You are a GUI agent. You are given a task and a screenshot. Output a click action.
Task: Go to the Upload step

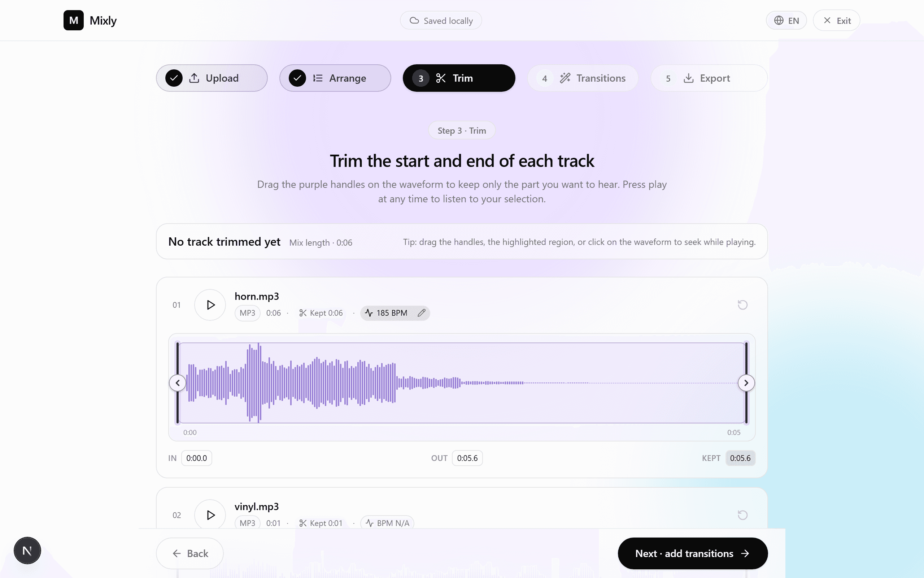coord(212,78)
